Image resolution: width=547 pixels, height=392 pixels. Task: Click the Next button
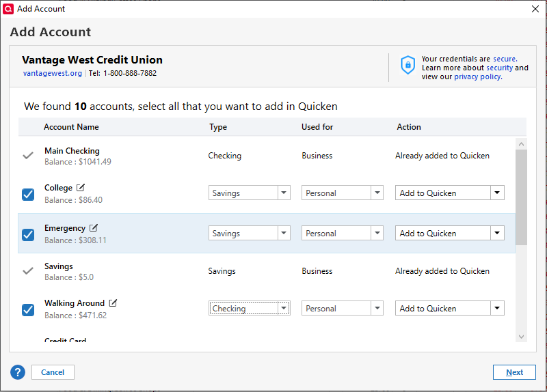(514, 372)
